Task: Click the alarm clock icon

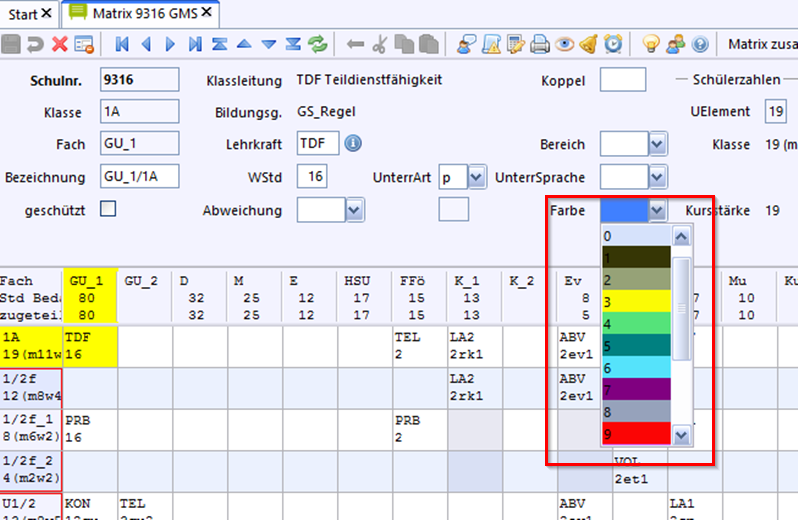Action: pyautogui.click(x=613, y=44)
